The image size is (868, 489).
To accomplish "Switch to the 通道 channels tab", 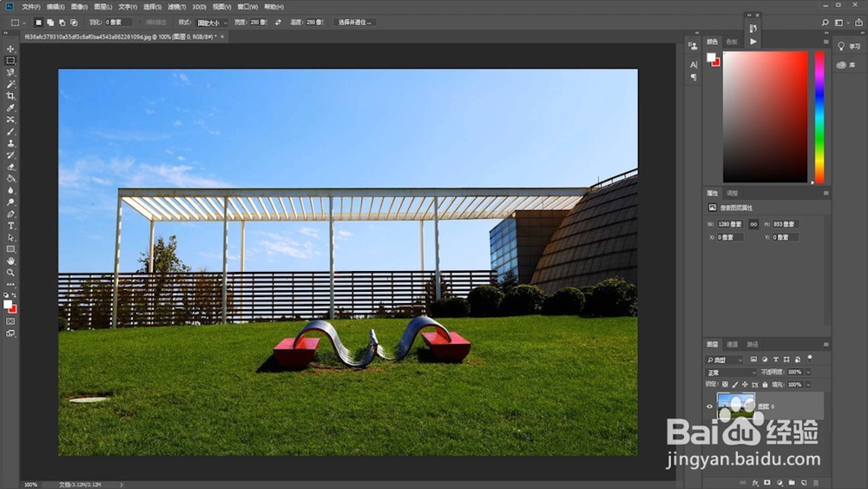I will click(x=732, y=345).
